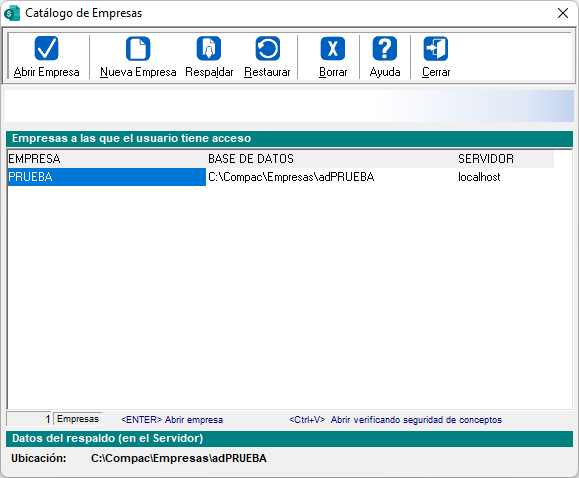579x478 pixels.
Task: Open Ayuda with the question mark icon
Action: pos(385,48)
